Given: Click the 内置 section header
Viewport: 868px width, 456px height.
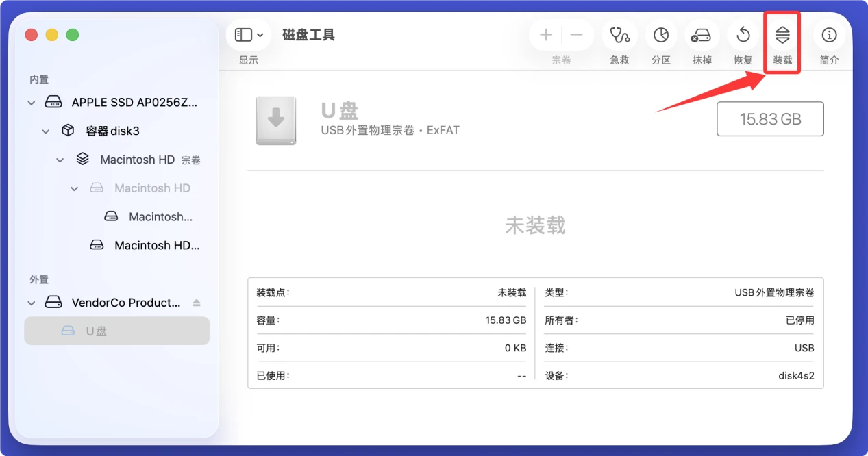Looking at the screenshot, I should [x=39, y=79].
